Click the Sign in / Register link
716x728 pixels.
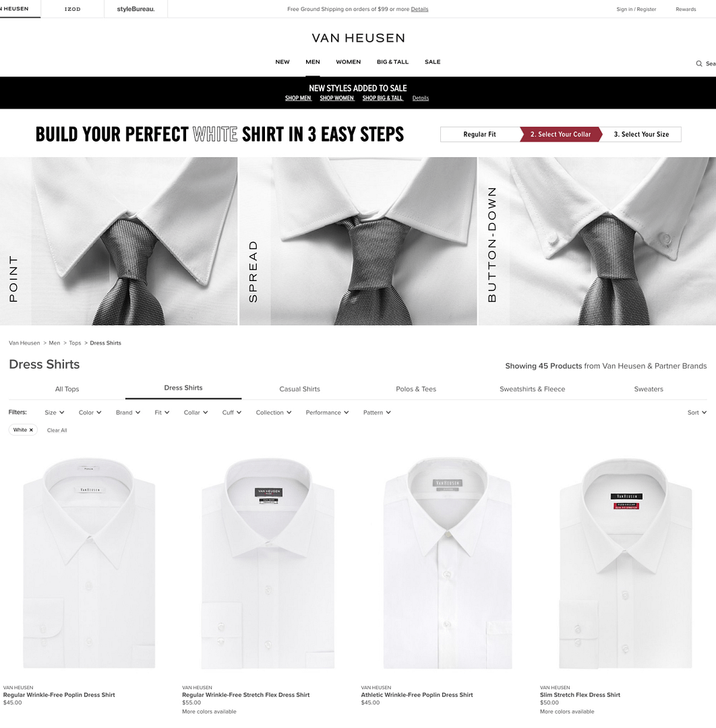pos(636,9)
